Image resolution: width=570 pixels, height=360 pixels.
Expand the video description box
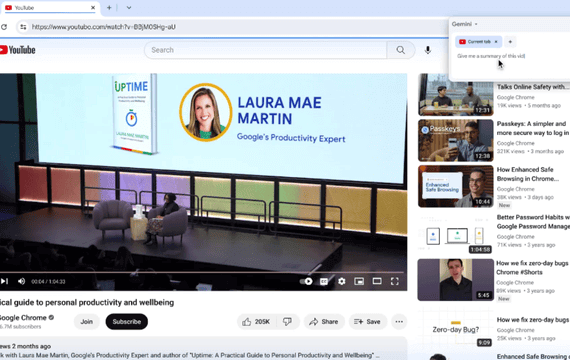pos(203,349)
